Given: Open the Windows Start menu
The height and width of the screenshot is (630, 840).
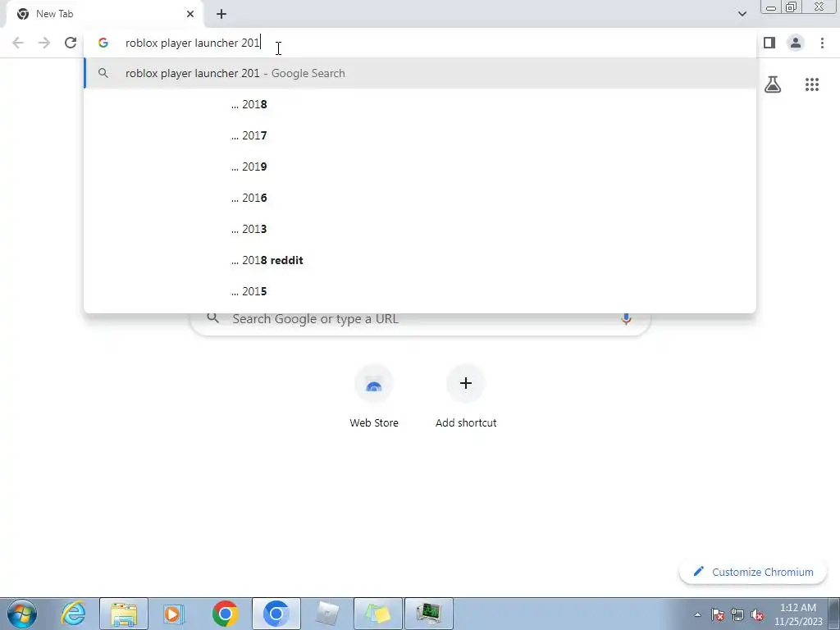Looking at the screenshot, I should pyautogui.click(x=21, y=614).
